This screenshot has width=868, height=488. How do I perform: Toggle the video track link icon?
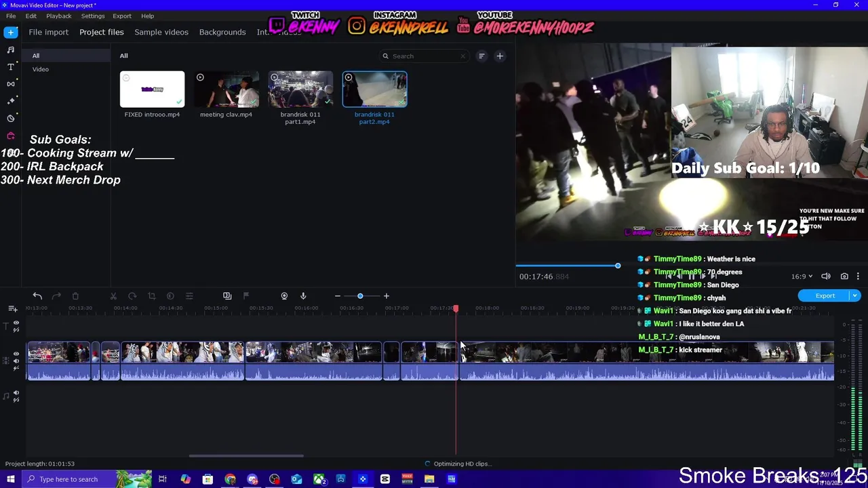(x=16, y=367)
